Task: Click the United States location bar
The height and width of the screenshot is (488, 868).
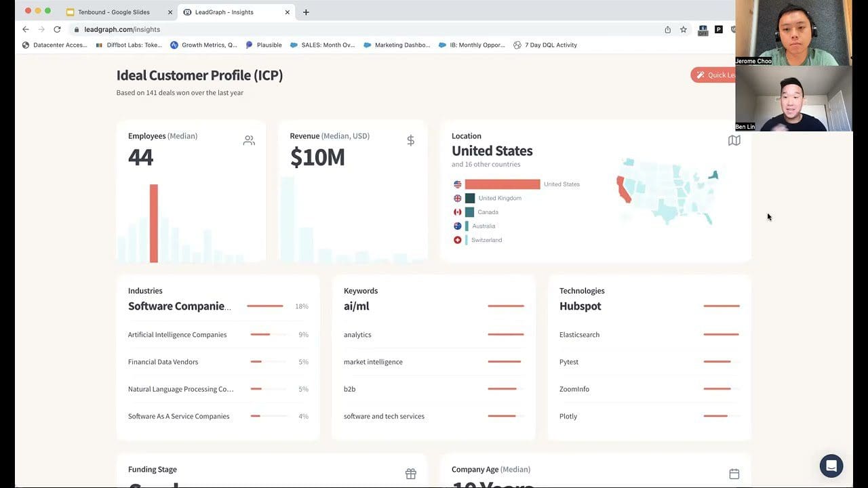Action: (x=502, y=184)
